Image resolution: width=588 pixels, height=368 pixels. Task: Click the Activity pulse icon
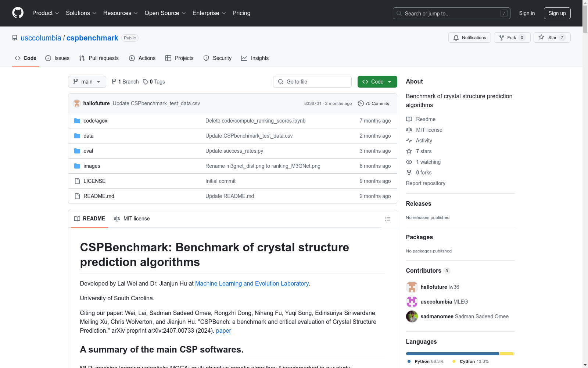pos(409,141)
